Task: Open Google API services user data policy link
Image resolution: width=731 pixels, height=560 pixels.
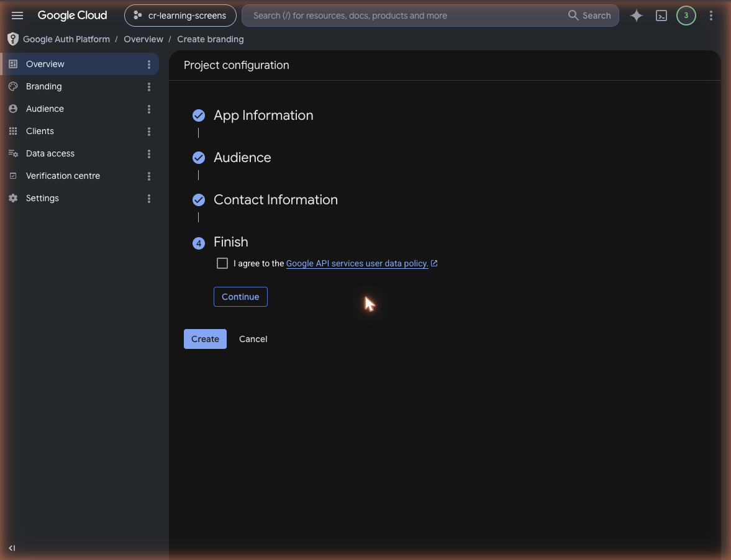Action: 357,263
